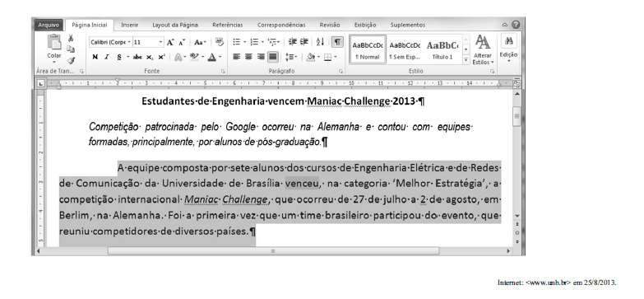Viewport: 644px width, 299px height.
Task: Click the Alterar Estilos button
Action: point(483,50)
